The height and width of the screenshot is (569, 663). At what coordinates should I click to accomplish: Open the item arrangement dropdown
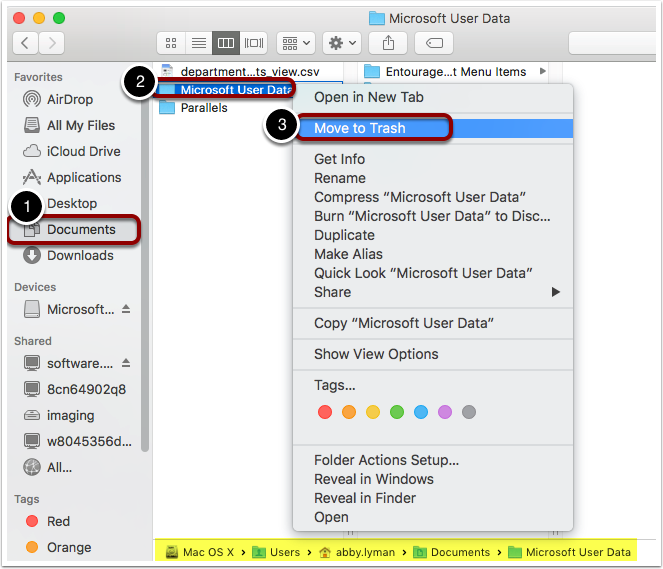pyautogui.click(x=296, y=43)
